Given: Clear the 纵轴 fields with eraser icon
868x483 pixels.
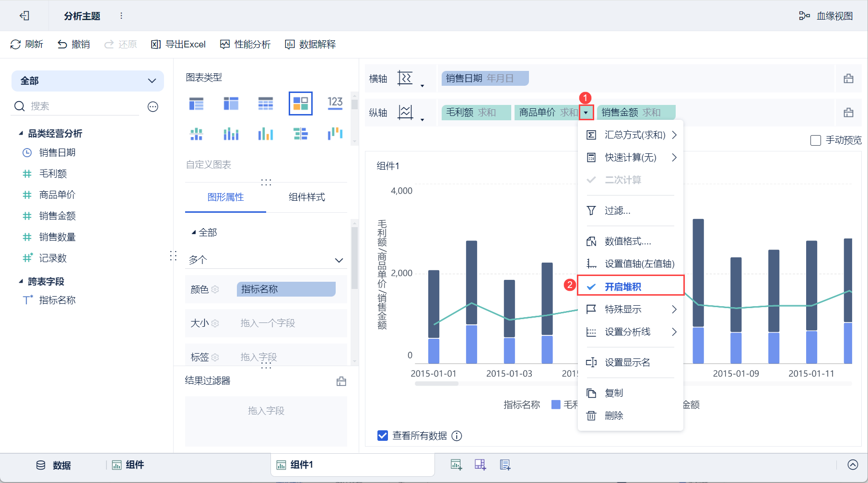Looking at the screenshot, I should pos(848,113).
